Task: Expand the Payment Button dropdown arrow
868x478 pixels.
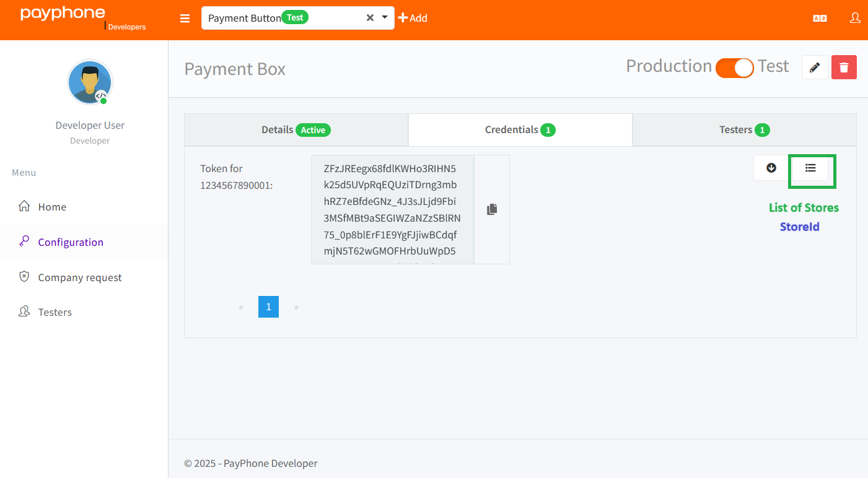Action: (x=385, y=17)
